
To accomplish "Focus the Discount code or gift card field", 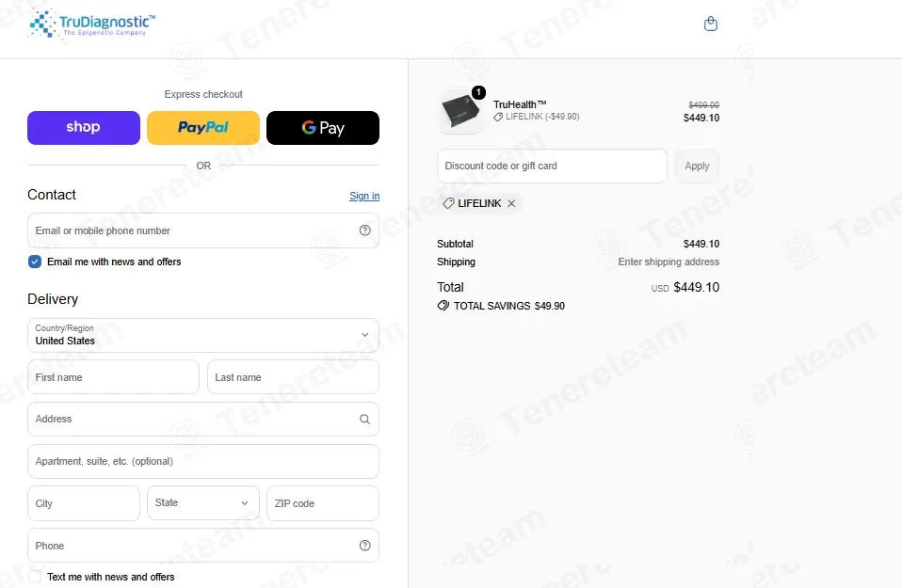I will point(553,167).
